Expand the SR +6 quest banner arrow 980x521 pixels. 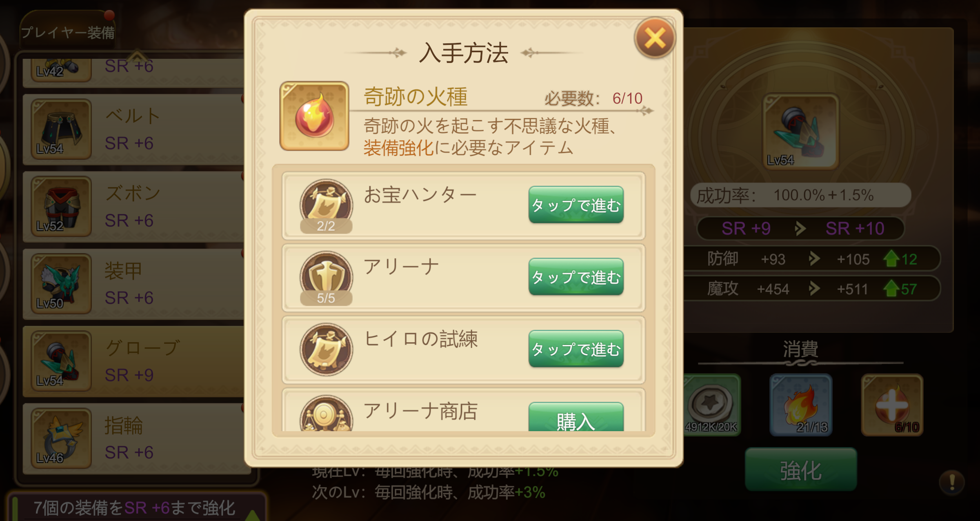253,515
